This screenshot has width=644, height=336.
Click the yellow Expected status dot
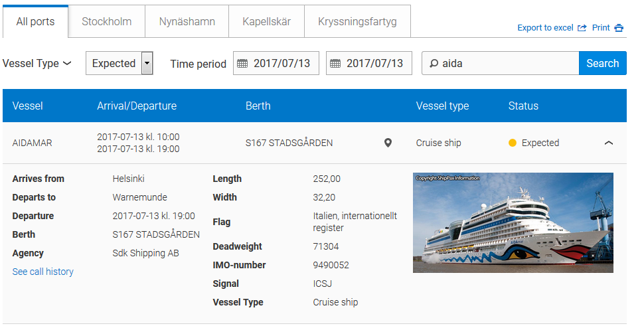[513, 143]
